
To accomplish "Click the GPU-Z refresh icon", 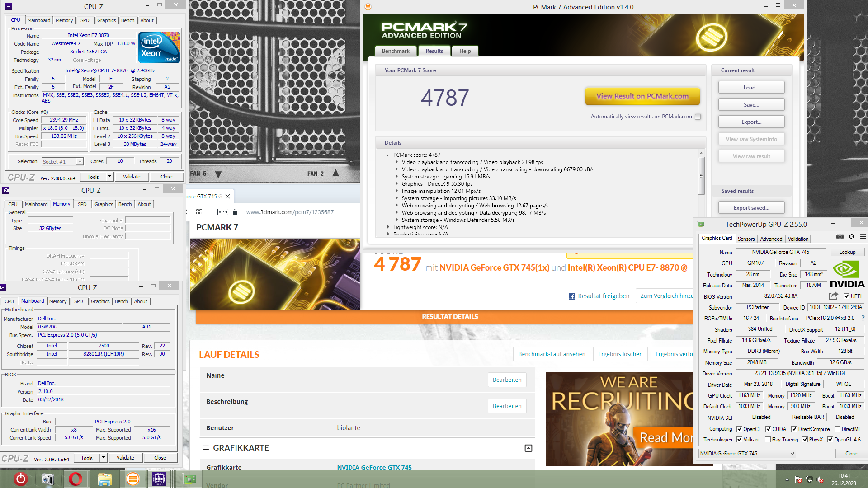I will click(852, 237).
